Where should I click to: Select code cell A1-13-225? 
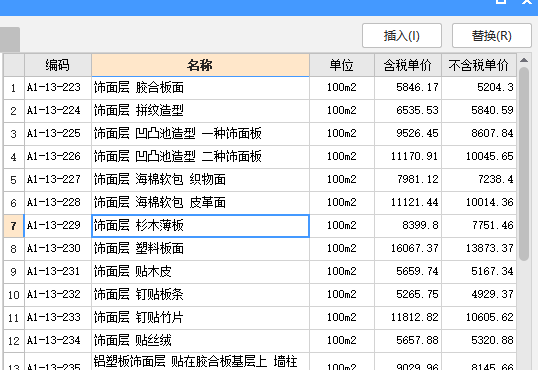click(58, 134)
